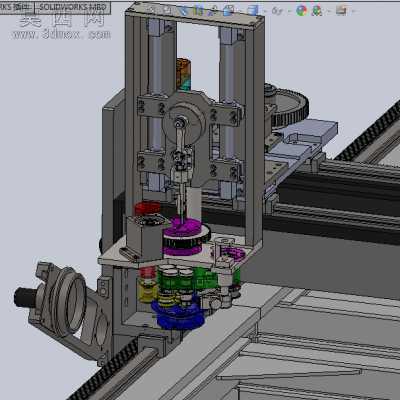The image size is (400, 400).
Task: Select the red cylinder part
Action: tap(147, 208)
